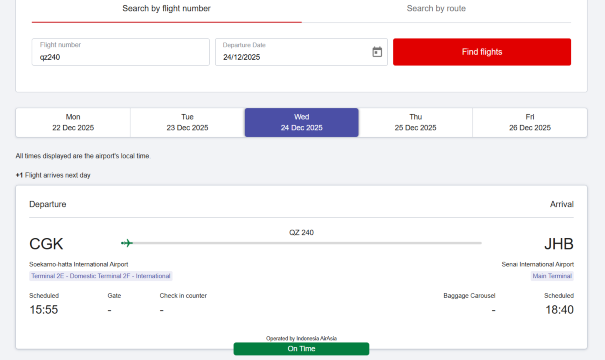This screenshot has width=605, height=360.
Task: Switch to Search by route tab
Action: [x=436, y=8]
